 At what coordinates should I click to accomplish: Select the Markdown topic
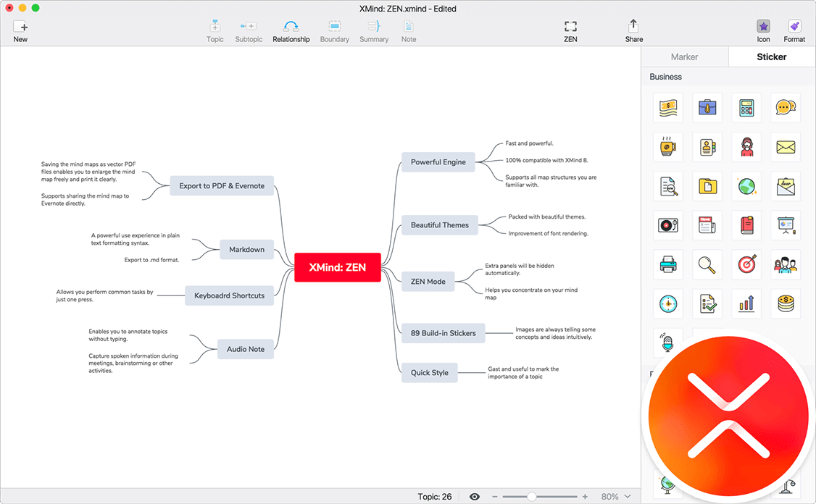[x=246, y=249]
